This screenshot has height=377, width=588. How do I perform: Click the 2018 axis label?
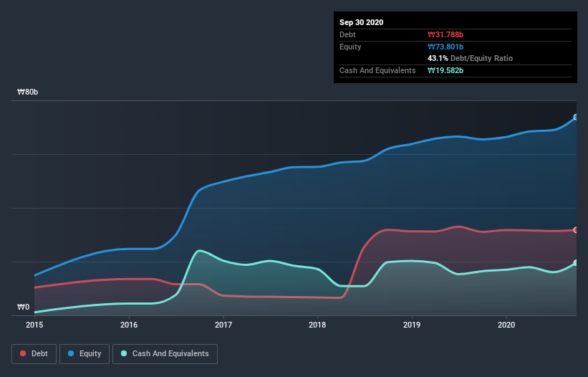317,325
